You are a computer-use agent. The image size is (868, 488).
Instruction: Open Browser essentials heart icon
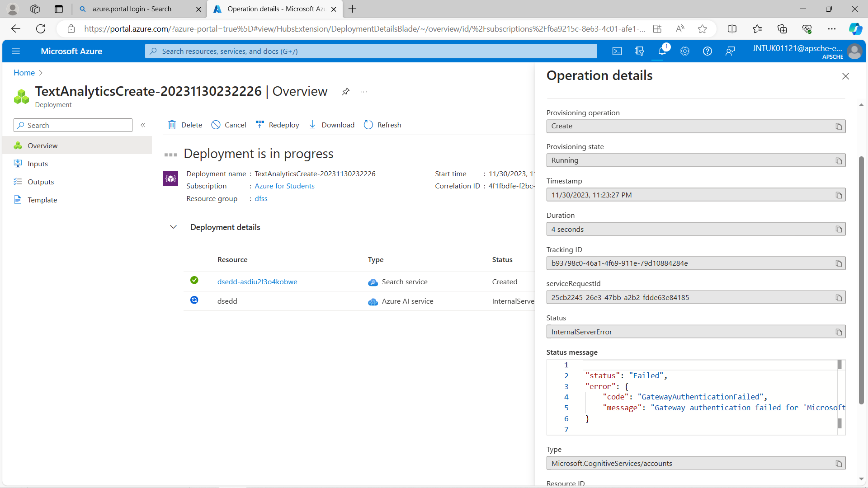click(x=807, y=29)
